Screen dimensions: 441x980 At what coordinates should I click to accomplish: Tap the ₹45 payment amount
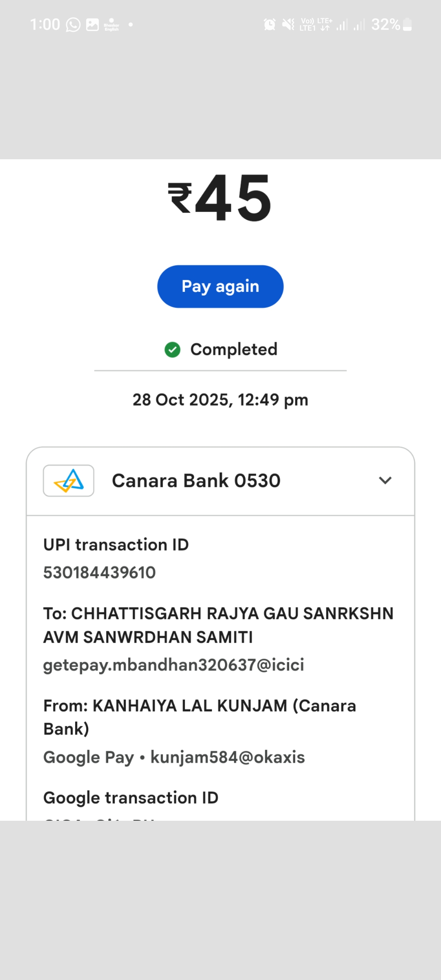coord(220,198)
